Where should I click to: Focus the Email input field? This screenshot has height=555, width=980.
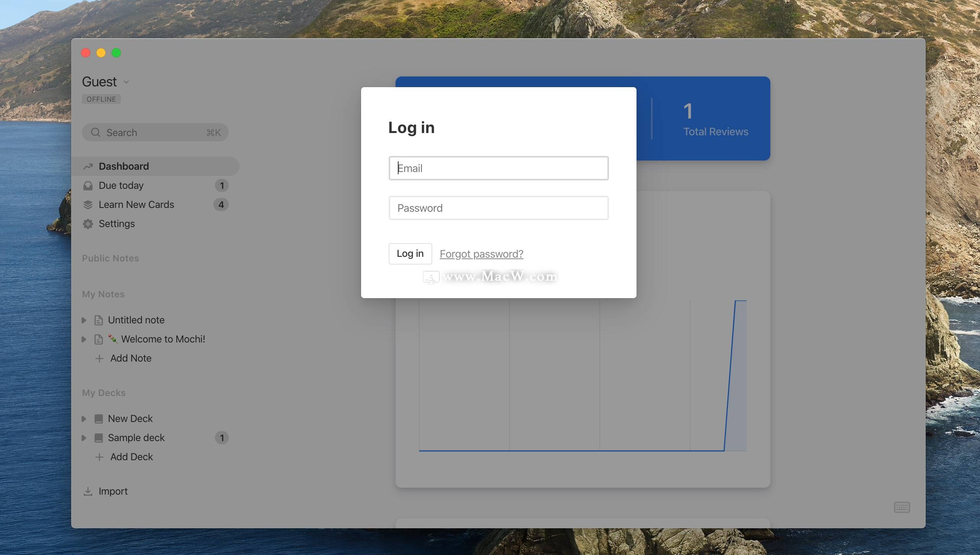coord(498,168)
